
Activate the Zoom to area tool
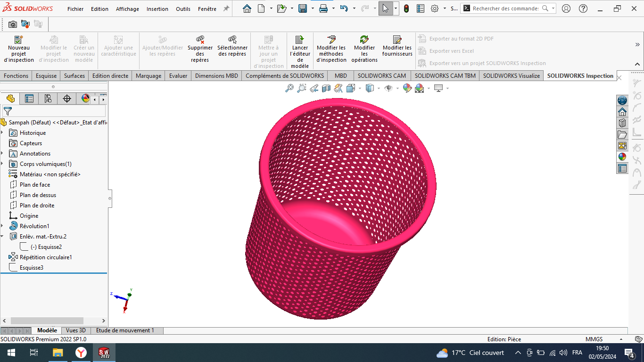pos(302,88)
